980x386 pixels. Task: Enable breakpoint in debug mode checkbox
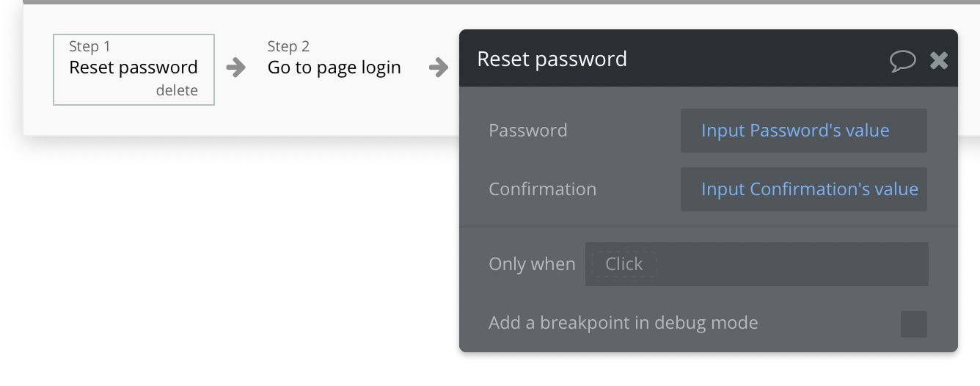point(913,324)
